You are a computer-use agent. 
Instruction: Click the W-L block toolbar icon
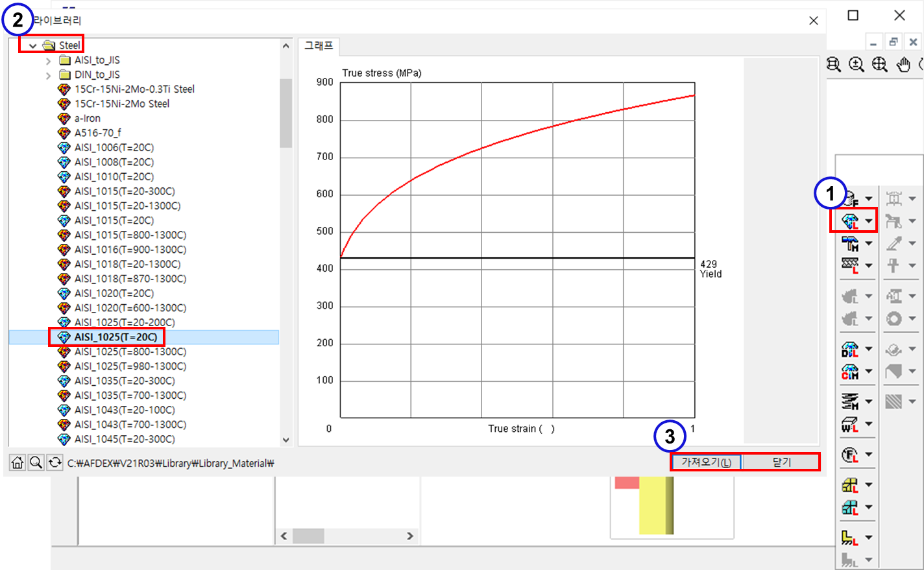pos(850,425)
